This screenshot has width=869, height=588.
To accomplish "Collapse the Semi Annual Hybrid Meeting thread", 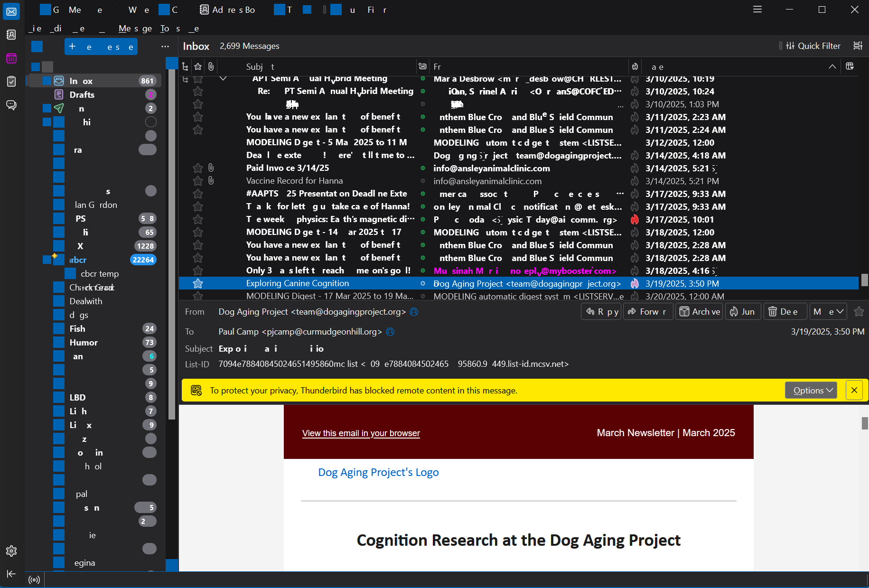I will 223,79.
